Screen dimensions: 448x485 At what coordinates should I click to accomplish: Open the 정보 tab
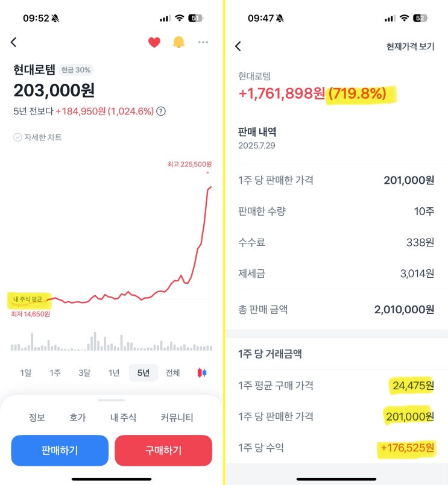point(37,418)
